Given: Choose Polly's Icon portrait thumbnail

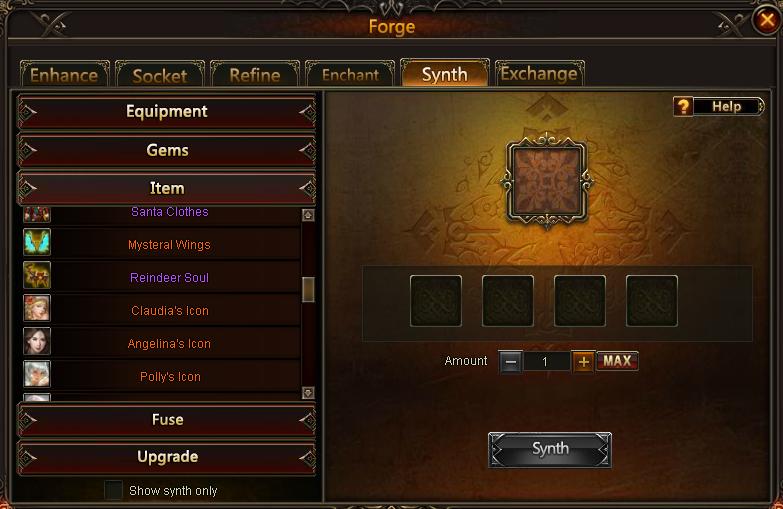Looking at the screenshot, I should (x=37, y=374).
